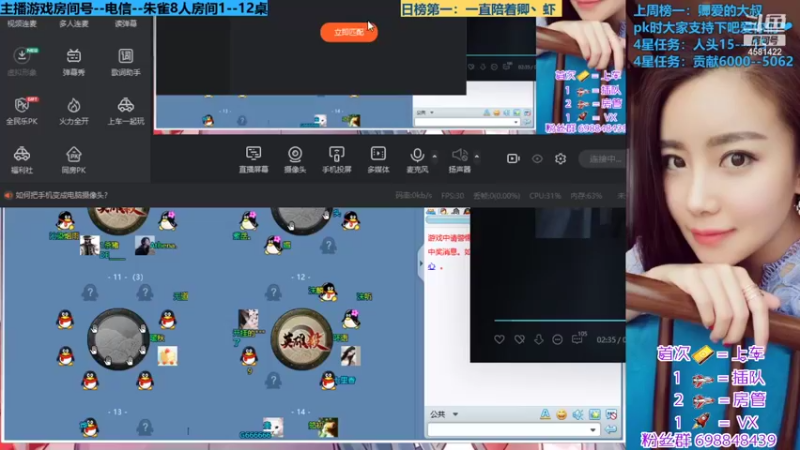Select the 美风杀 table 12 emblem

pos(302,339)
